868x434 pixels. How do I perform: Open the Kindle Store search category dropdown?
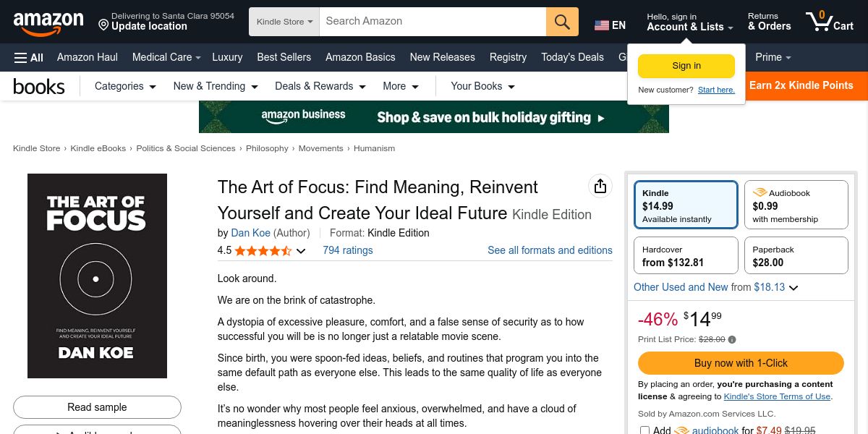[x=284, y=22]
